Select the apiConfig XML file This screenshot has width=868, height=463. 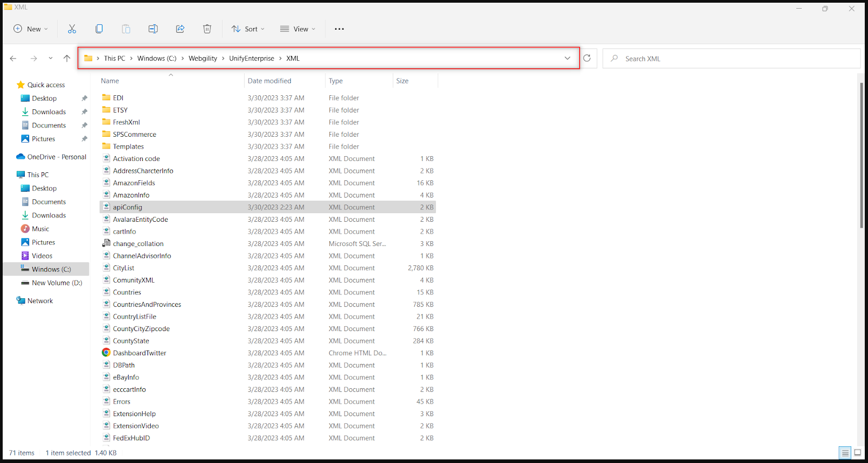point(128,207)
